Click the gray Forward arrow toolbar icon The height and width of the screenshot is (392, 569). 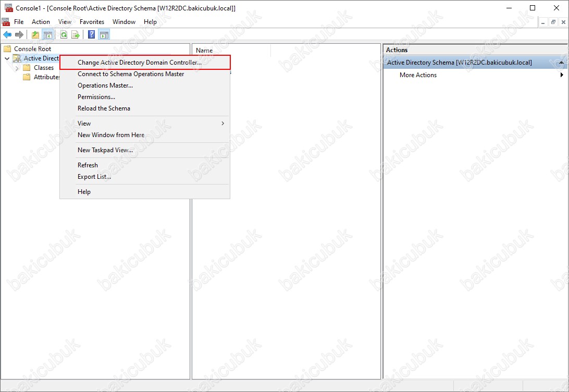pos(19,34)
